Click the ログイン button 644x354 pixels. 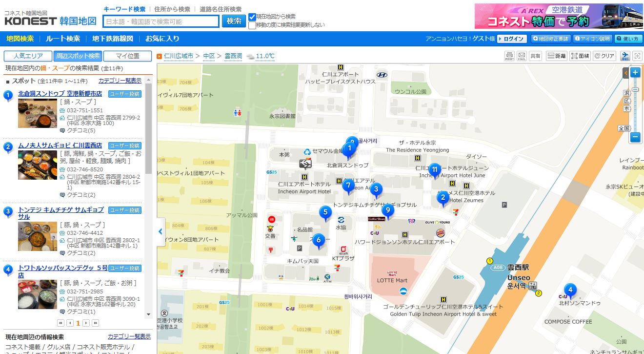pos(513,39)
